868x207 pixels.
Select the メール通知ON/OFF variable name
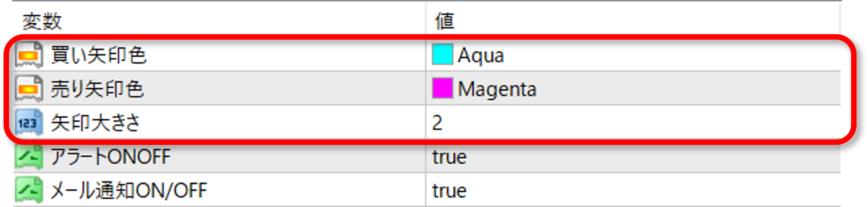coord(129,191)
